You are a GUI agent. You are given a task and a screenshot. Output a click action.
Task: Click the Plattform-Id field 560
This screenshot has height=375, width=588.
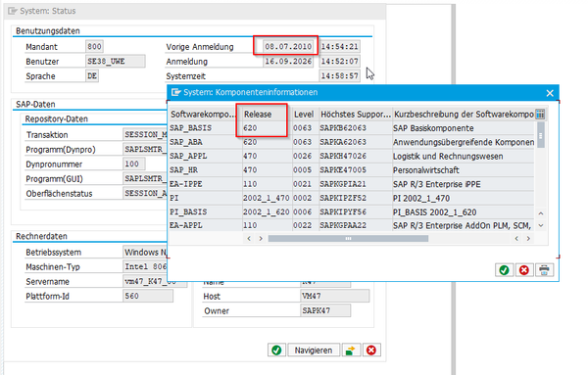coord(148,296)
